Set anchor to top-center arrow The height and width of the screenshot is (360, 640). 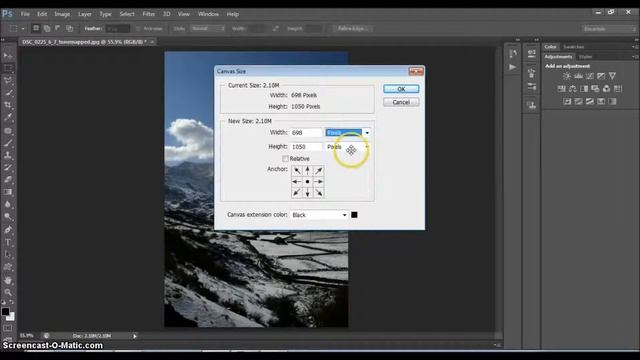point(308,171)
